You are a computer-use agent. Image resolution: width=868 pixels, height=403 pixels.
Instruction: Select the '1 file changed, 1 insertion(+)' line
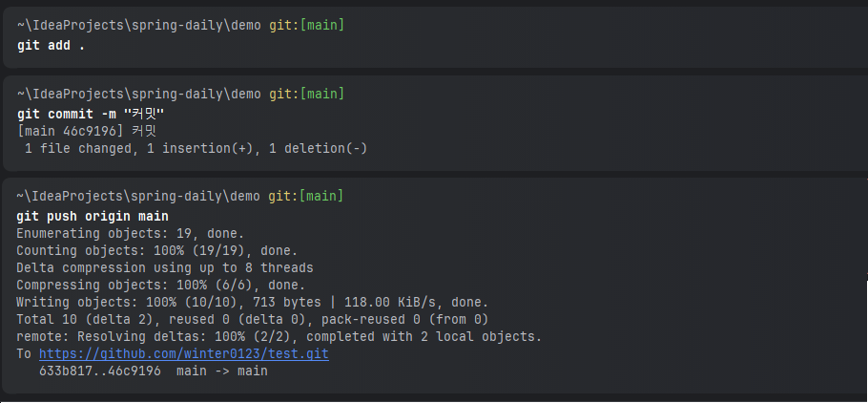click(196, 149)
